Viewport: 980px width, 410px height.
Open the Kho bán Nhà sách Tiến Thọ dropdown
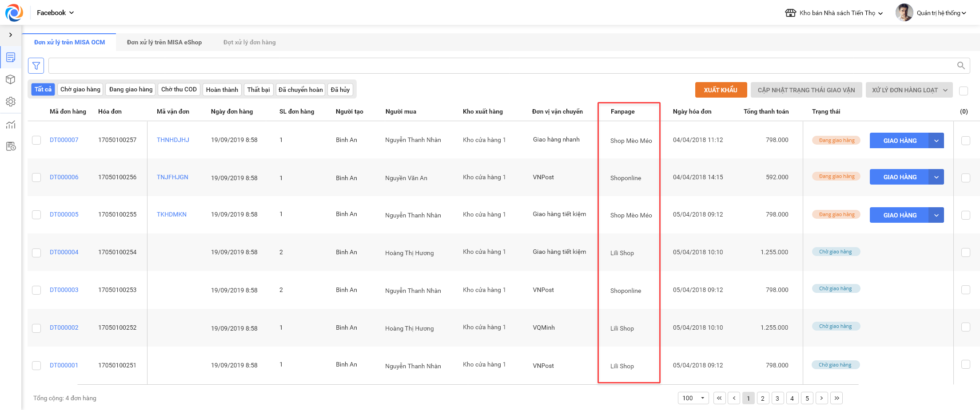[841, 13]
